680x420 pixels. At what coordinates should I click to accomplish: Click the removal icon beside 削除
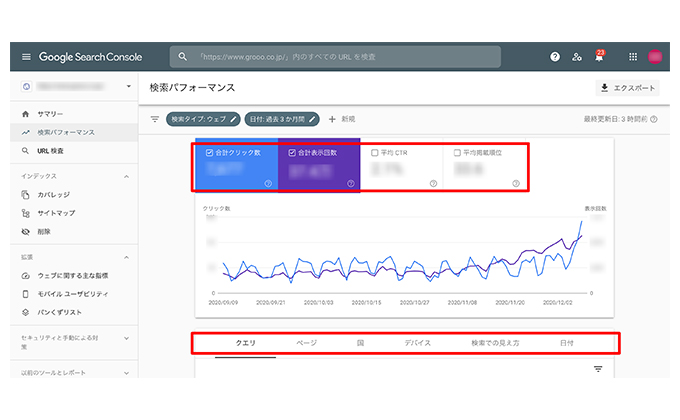[x=26, y=232]
